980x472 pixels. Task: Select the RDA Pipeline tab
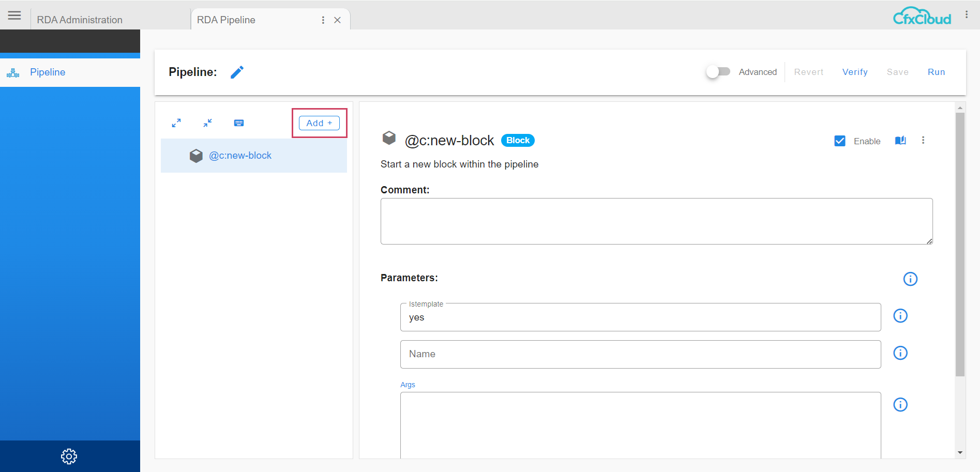(225, 20)
